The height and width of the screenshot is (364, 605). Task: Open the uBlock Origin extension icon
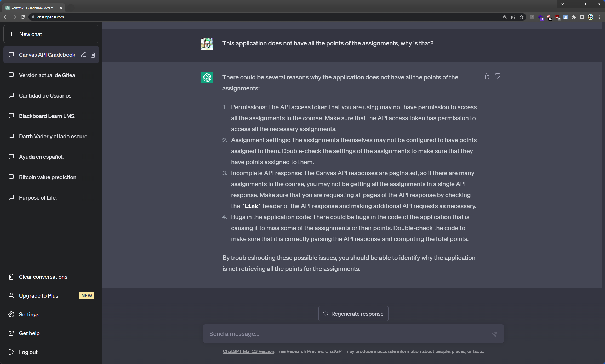(557, 17)
